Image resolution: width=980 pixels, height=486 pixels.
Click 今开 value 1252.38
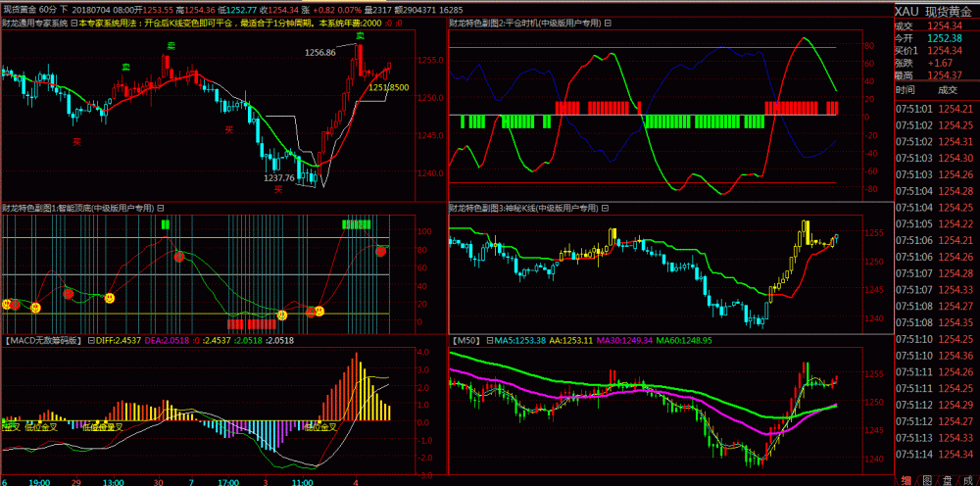coord(943,38)
